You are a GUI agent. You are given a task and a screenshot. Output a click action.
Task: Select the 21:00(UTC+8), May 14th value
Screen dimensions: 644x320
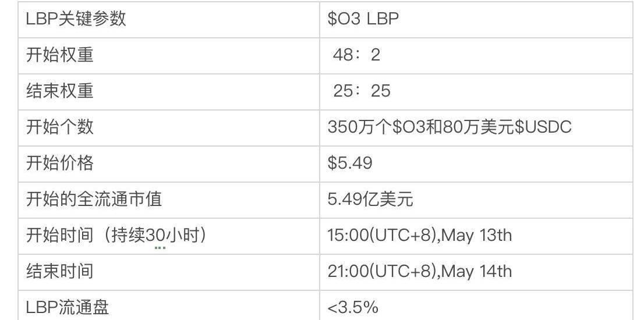[419, 271]
